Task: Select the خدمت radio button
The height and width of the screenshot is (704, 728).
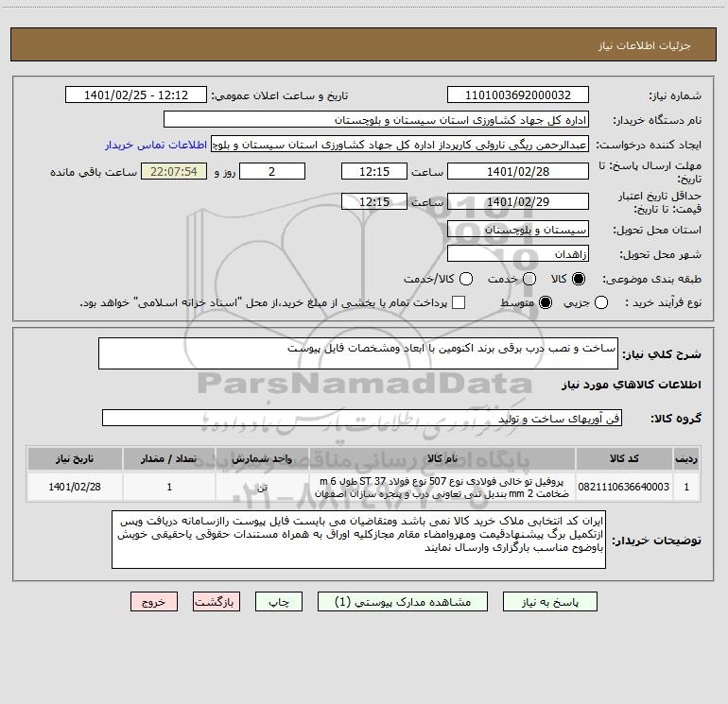Action: (x=529, y=279)
